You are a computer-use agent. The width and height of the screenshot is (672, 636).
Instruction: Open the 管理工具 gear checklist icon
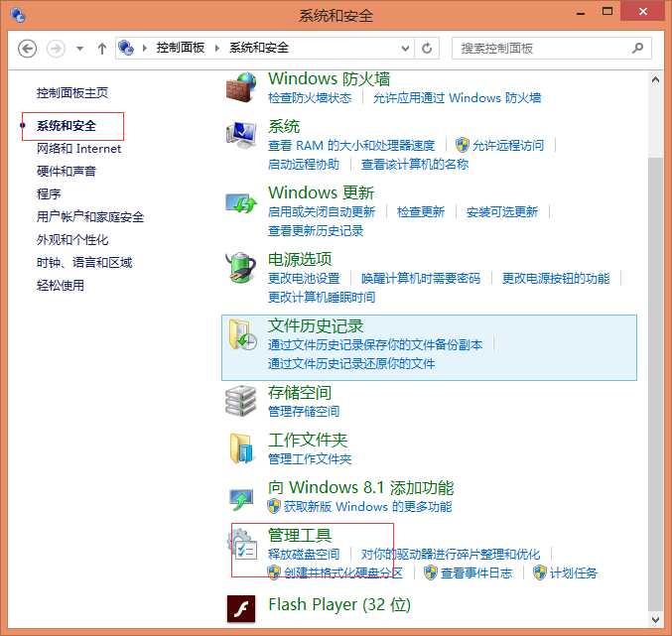[x=242, y=544]
